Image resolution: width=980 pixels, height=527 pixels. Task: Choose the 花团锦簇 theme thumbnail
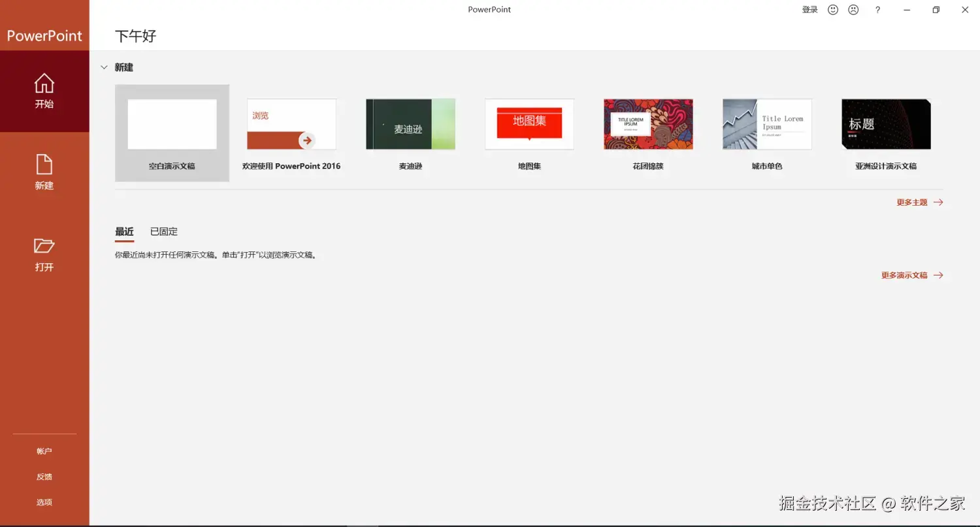(x=648, y=124)
